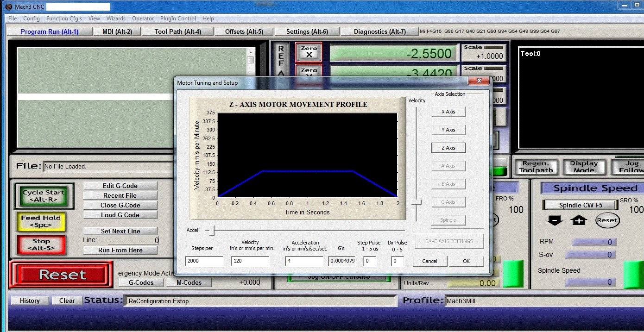This screenshot has height=332, width=644.
Task: Select Y Axis in Axis Selection
Action: point(448,130)
